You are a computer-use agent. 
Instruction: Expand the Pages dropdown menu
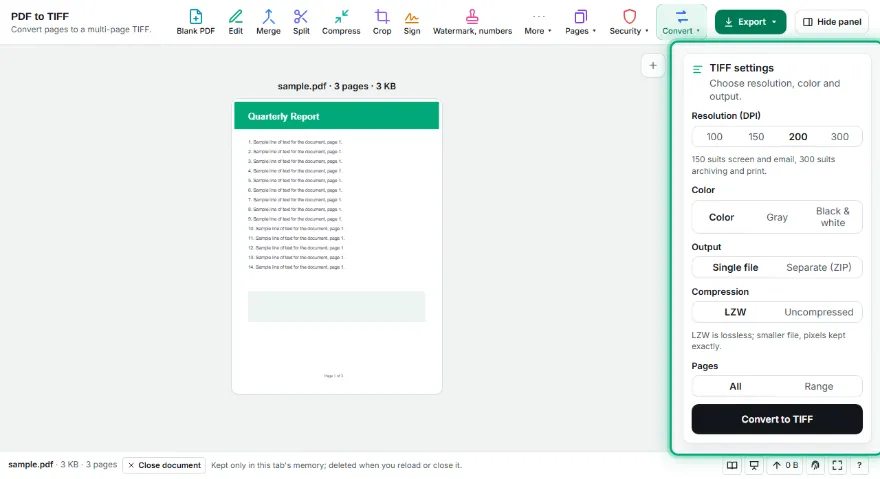tap(580, 22)
